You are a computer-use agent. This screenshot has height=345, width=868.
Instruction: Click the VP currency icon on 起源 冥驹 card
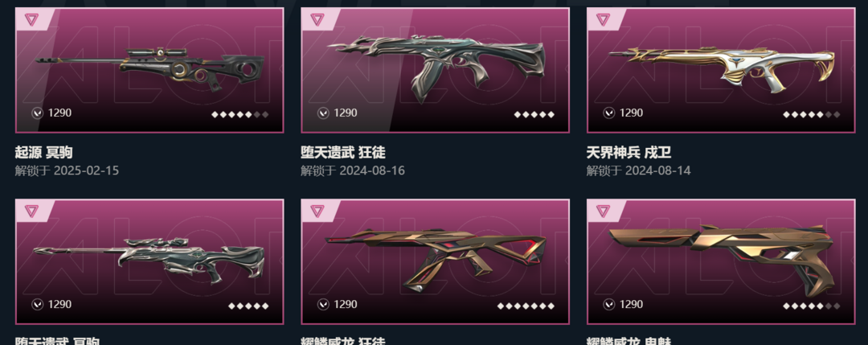[37, 113]
